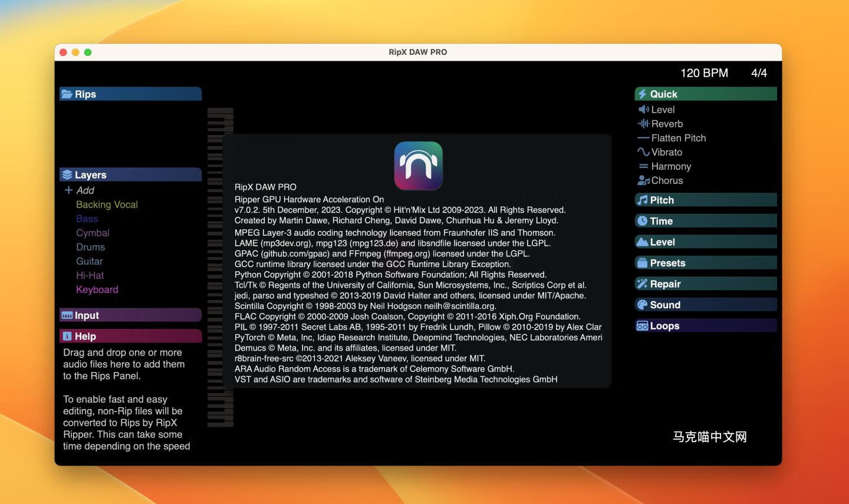Click the version line v7.0.2 text

[x=400, y=210]
